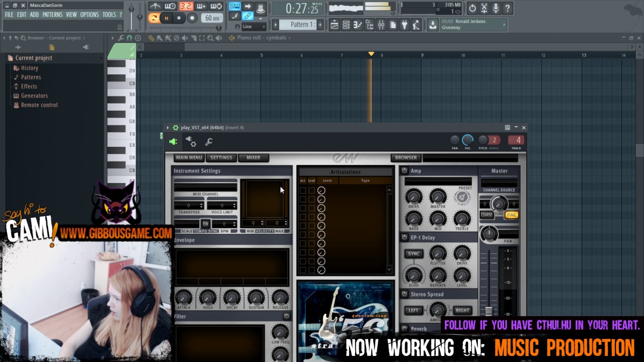Set the tempo field showing 60.000
This screenshot has width=644, height=362.
tap(212, 18)
